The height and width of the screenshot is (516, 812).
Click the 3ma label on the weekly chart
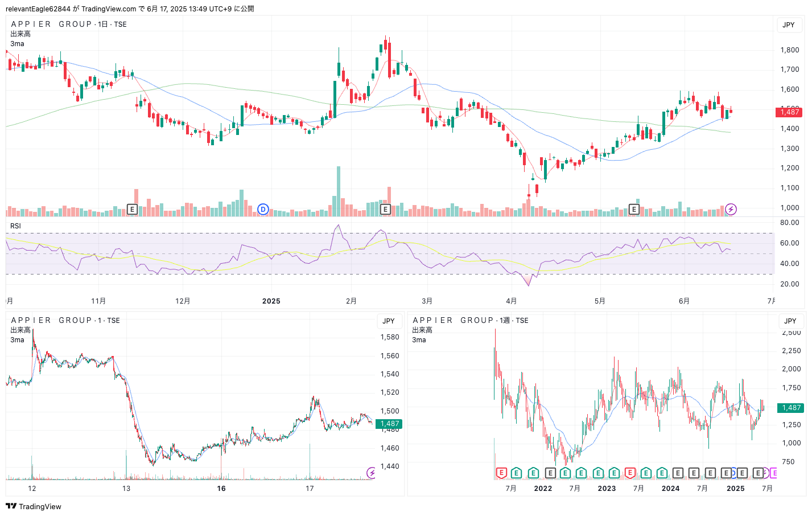coord(419,339)
